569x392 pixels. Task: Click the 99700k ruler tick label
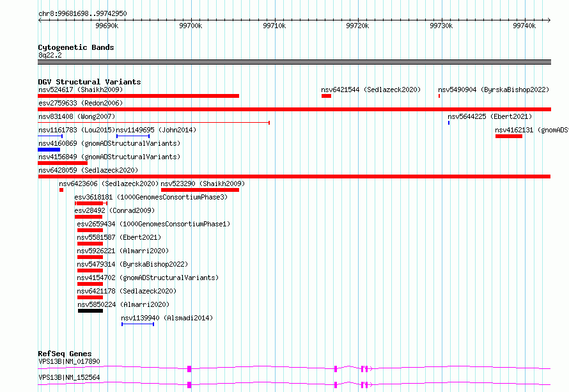point(191,26)
